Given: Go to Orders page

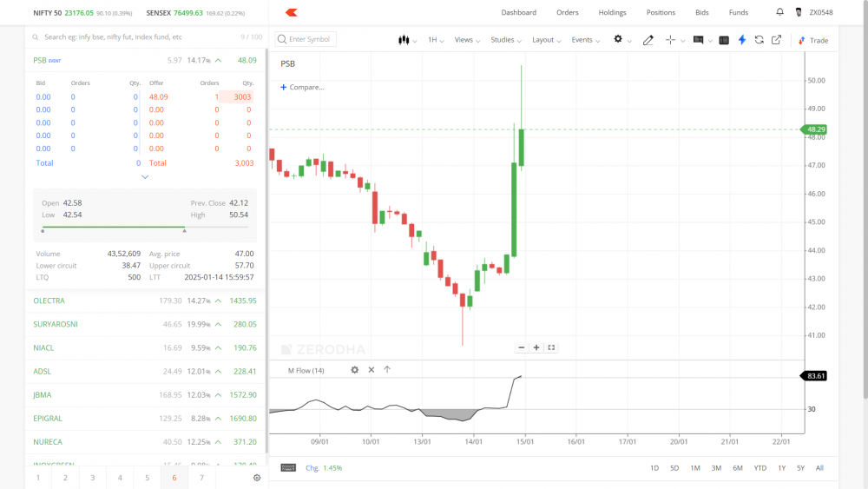Looking at the screenshot, I should [x=568, y=12].
